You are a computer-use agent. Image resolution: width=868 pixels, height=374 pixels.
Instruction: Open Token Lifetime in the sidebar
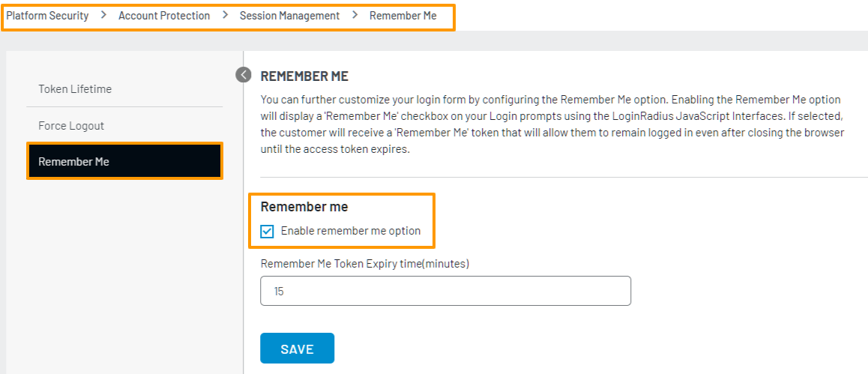click(x=75, y=89)
